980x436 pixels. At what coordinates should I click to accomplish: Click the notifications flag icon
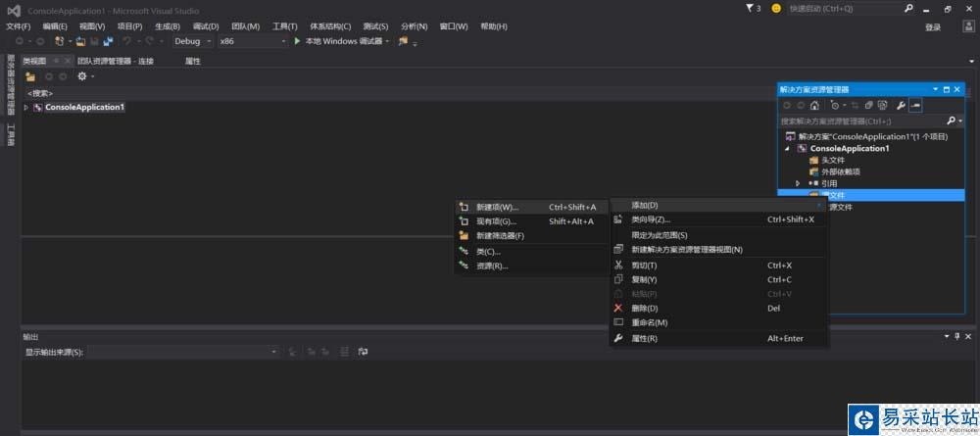[751, 8]
